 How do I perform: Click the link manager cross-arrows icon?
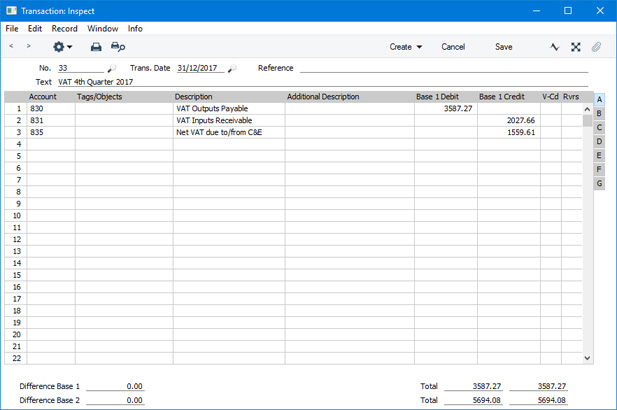tap(576, 47)
